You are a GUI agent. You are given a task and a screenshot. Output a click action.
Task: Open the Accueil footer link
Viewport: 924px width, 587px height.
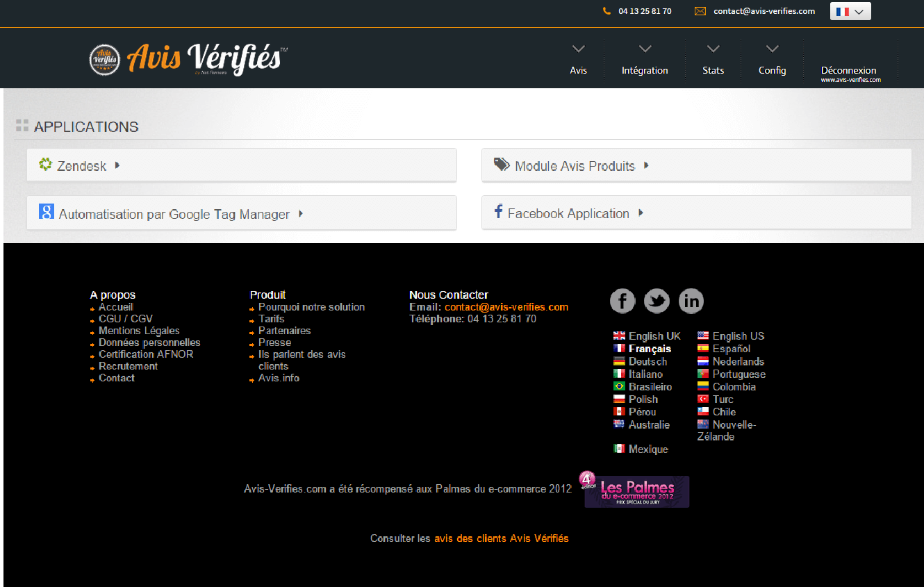click(x=115, y=307)
